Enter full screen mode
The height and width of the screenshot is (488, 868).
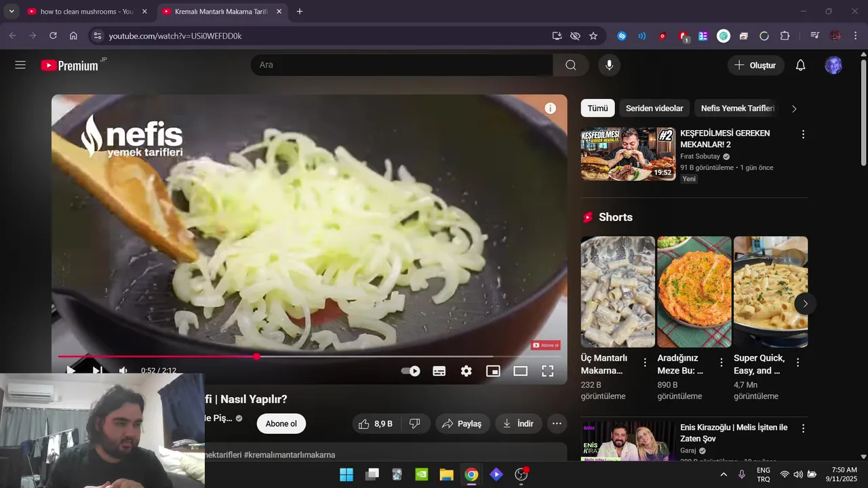pyautogui.click(x=547, y=371)
